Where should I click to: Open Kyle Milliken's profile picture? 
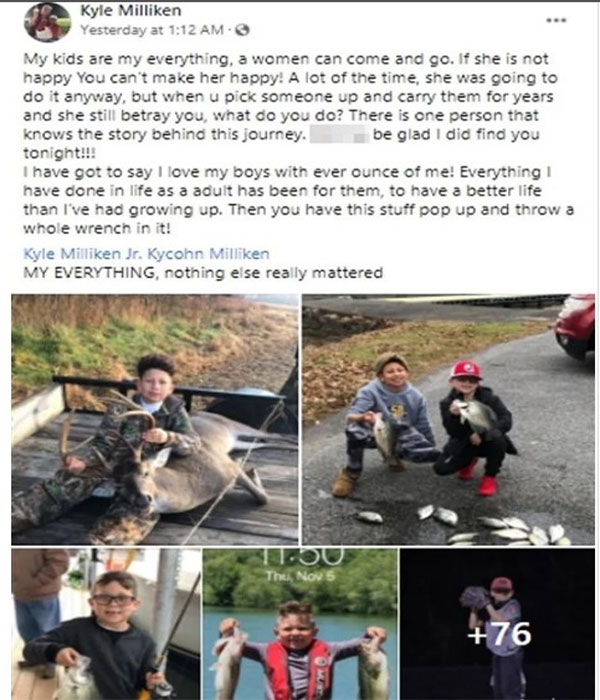tap(47, 22)
